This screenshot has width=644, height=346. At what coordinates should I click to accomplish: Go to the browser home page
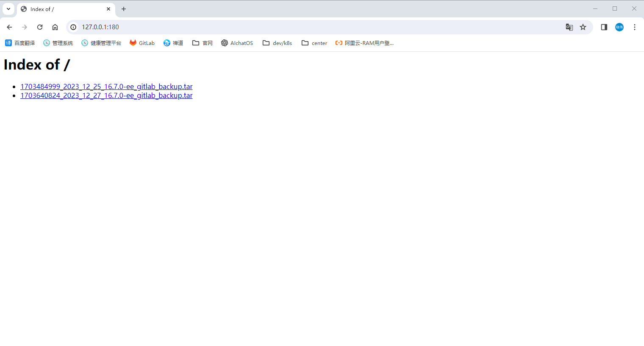[55, 27]
